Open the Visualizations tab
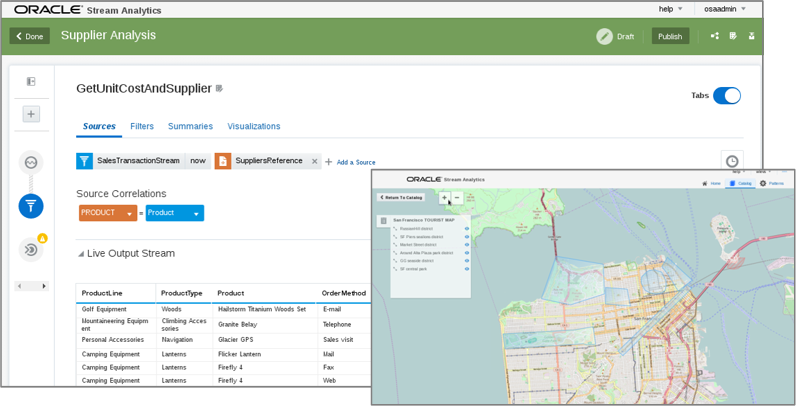Viewport: 800px width, 410px height. 254,126
